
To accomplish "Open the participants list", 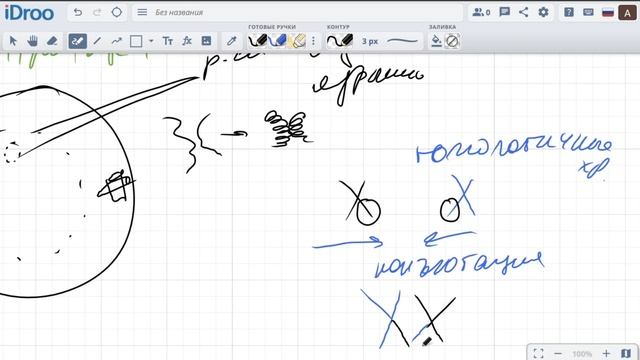I will [481, 12].
